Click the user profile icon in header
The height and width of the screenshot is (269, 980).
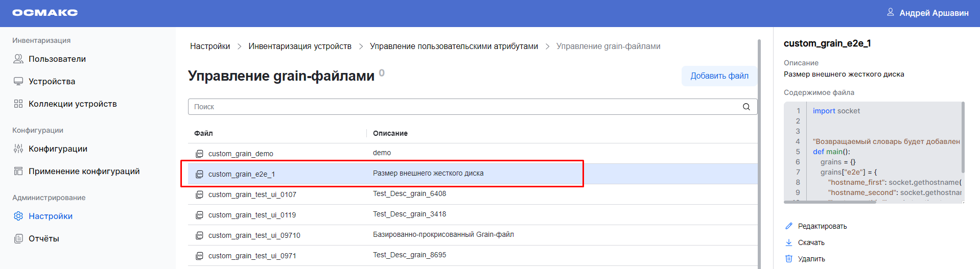point(891,12)
